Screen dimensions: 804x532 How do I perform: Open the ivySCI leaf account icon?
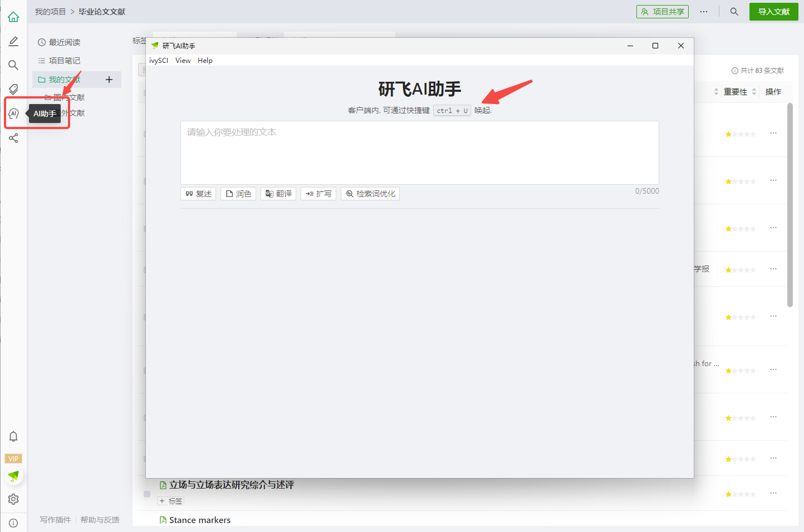tap(13, 476)
